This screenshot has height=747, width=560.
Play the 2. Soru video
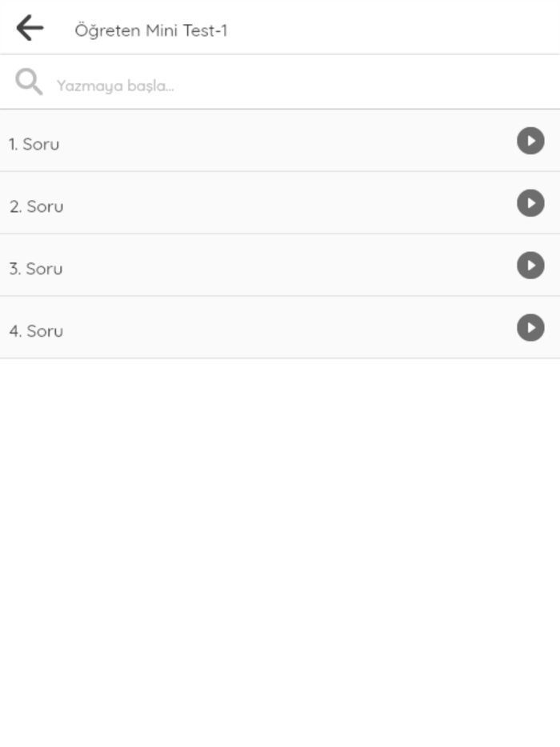(530, 203)
